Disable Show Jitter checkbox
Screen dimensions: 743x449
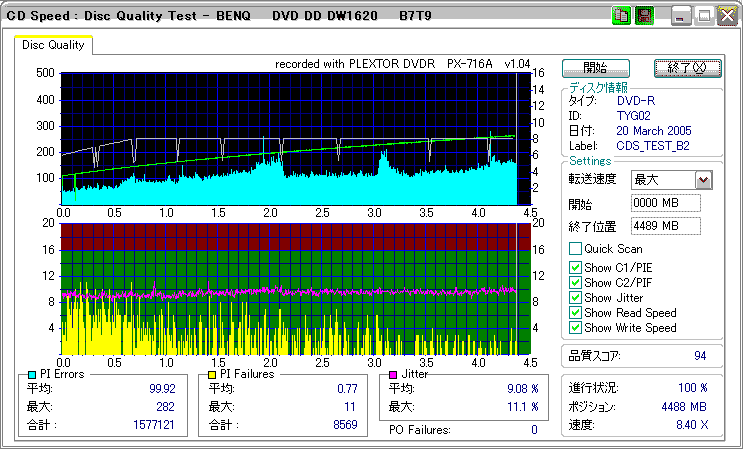[x=575, y=298]
